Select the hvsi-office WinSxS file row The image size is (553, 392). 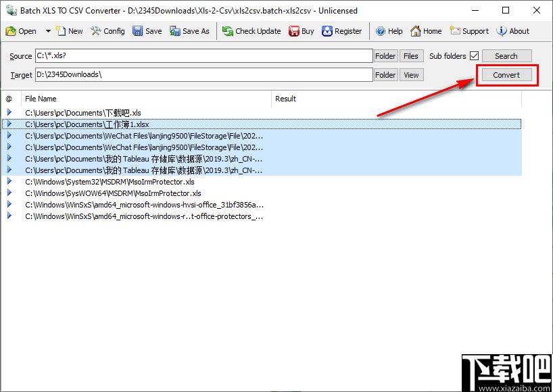[262, 205]
